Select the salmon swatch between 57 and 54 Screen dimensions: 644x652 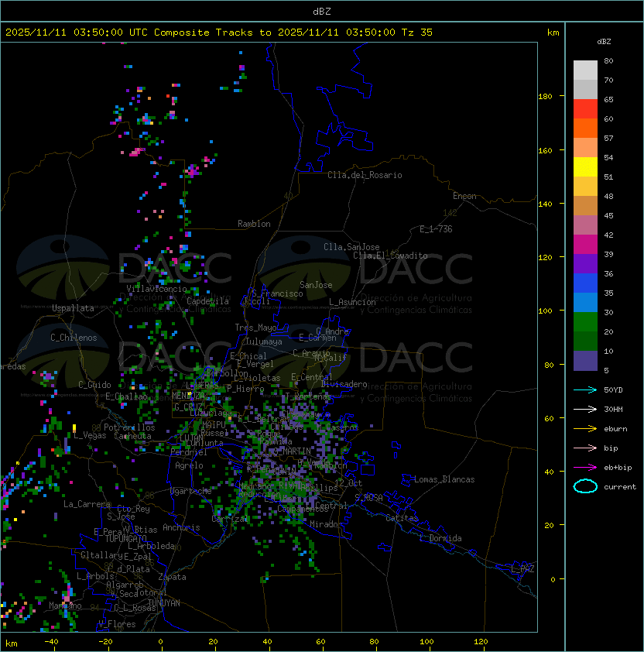(x=585, y=148)
